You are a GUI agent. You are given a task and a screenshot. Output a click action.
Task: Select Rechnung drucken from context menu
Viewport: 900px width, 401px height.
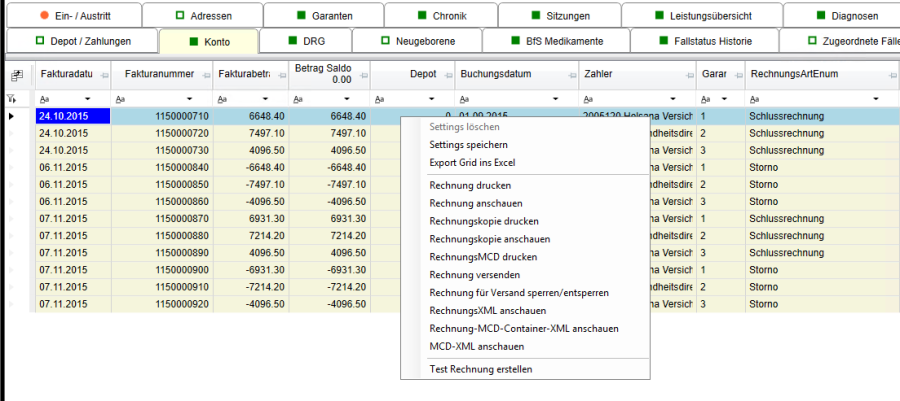pos(470,186)
